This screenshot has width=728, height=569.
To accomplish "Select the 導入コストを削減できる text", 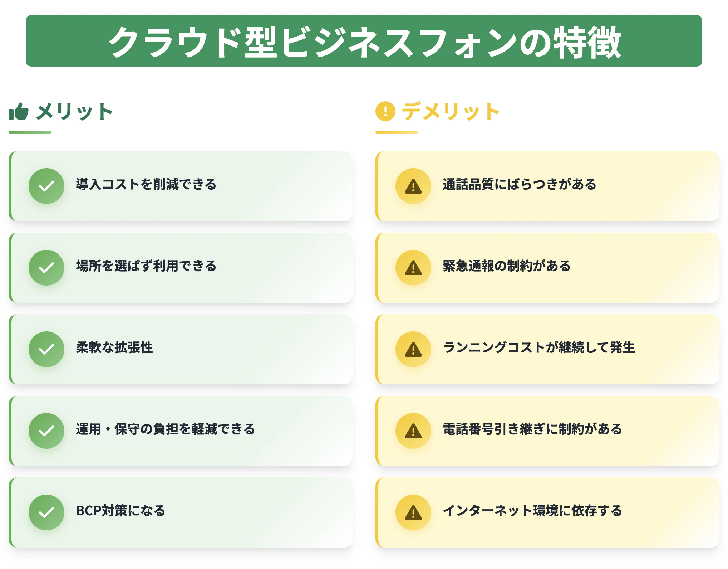I will pyautogui.click(x=146, y=184).
